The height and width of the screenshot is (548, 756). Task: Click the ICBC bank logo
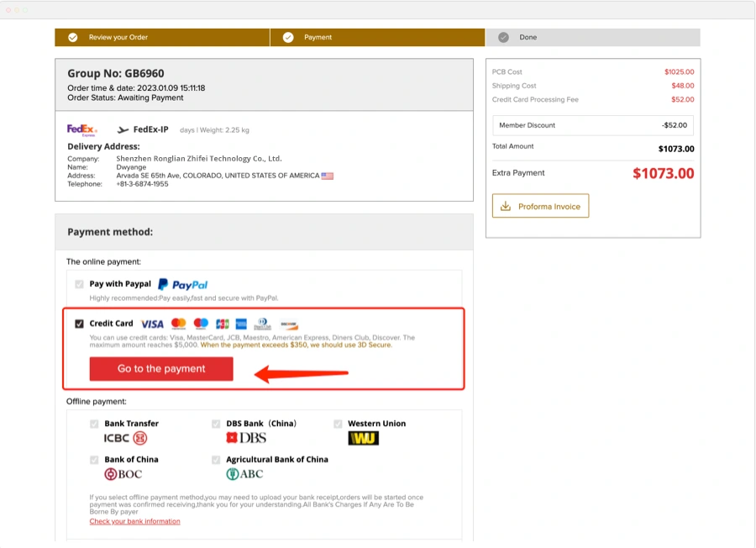pyautogui.click(x=125, y=438)
